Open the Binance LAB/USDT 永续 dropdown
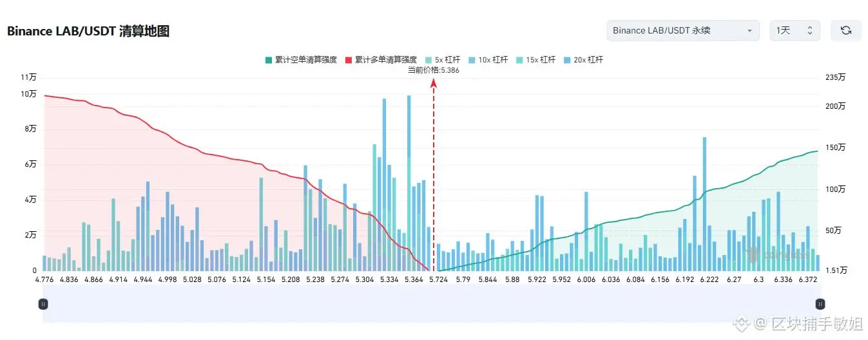This screenshot has width=868, height=340. click(x=683, y=30)
